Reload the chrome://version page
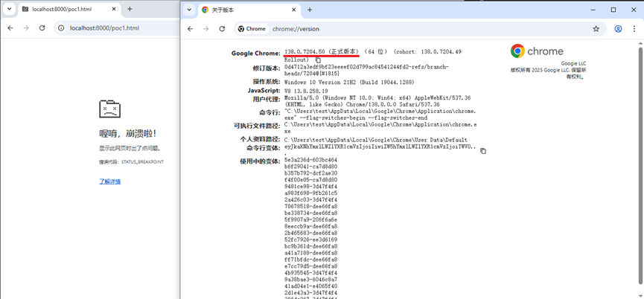644x299 pixels. point(222,29)
